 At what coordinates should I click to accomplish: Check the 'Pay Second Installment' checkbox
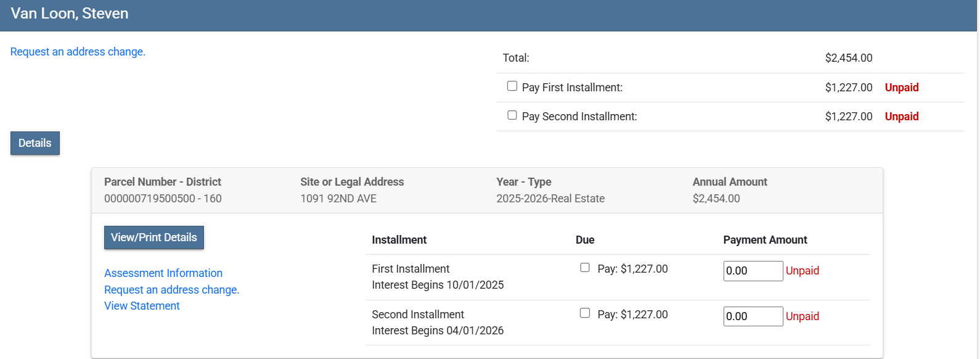click(x=512, y=115)
